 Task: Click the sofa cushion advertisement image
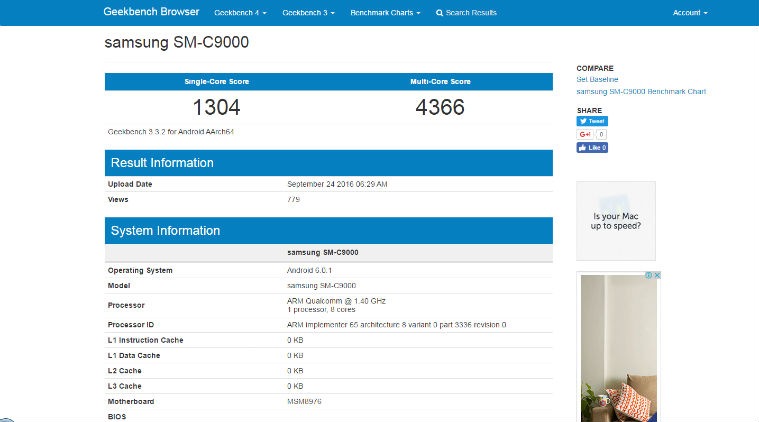[619, 348]
